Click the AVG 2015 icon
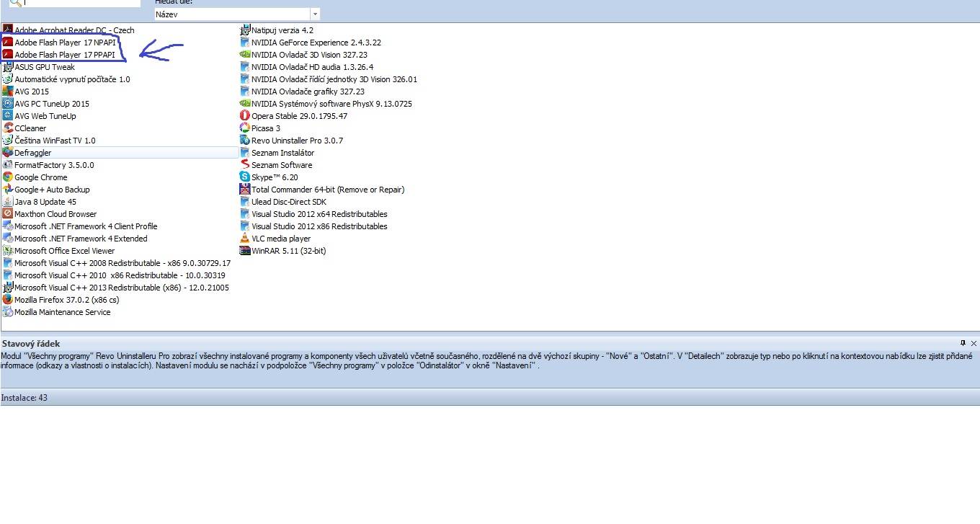Viewport: 980px width, 524px height. tap(8, 92)
